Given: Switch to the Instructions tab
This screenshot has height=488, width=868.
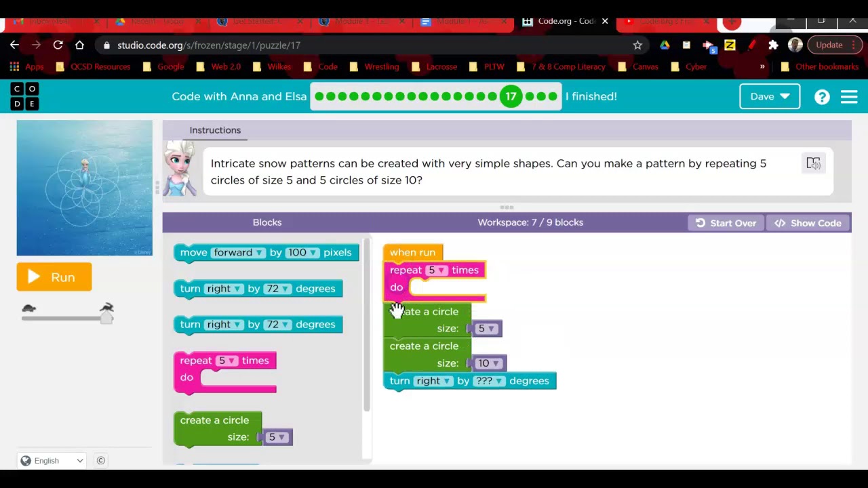Looking at the screenshot, I should point(215,130).
